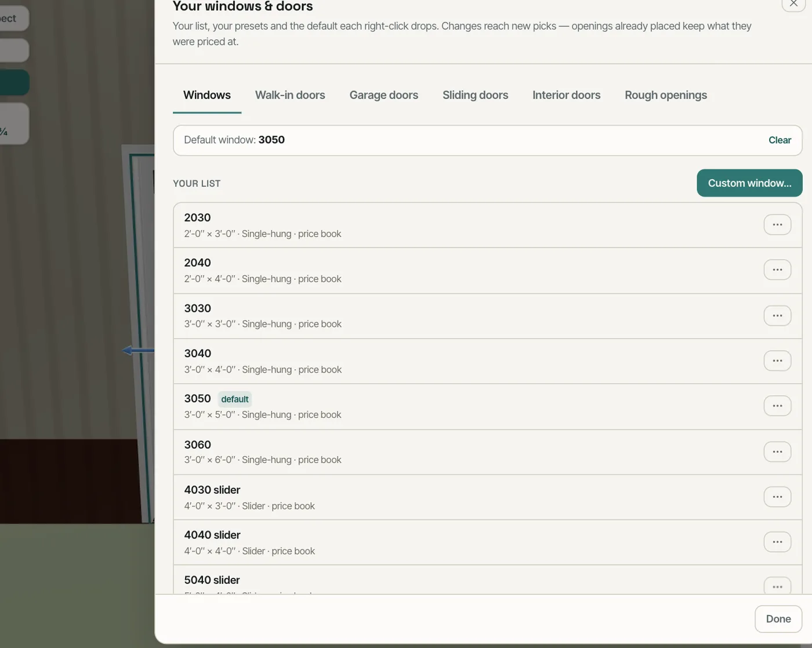Click the Default window: 3050 field
This screenshot has width=812, height=648.
click(x=487, y=140)
